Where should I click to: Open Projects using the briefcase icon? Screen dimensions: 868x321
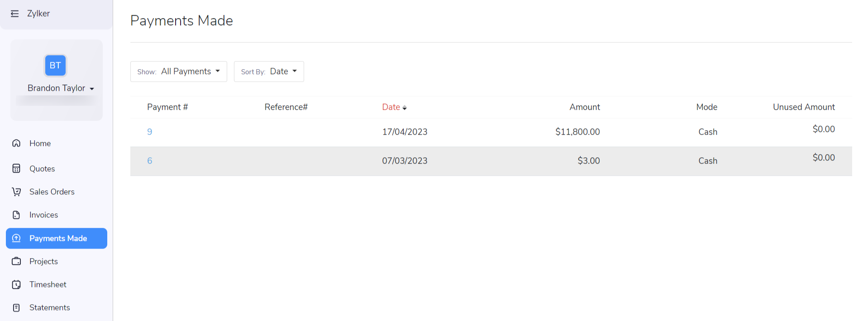16,261
